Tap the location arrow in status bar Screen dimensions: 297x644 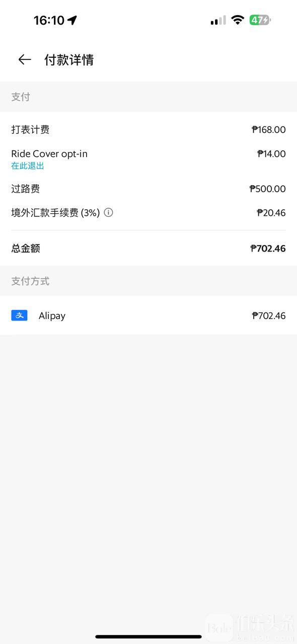72,20
